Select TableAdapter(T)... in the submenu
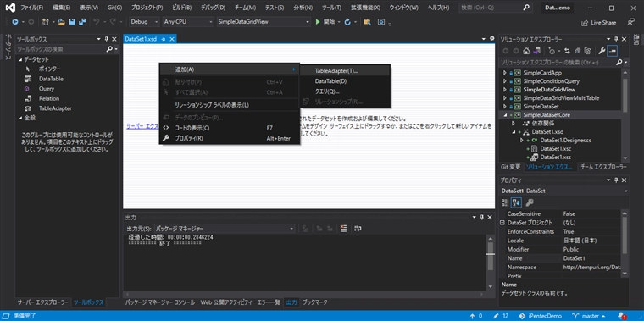Image resolution: width=644 pixels, height=321 pixels. (x=345, y=70)
